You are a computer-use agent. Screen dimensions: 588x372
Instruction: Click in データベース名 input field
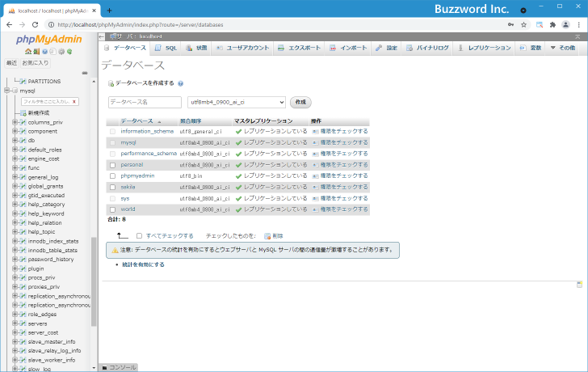pyautogui.click(x=145, y=102)
